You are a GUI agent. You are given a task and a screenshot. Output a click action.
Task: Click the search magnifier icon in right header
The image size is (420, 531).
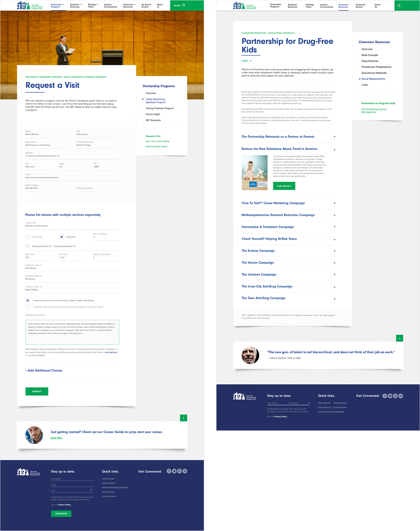(x=399, y=5)
